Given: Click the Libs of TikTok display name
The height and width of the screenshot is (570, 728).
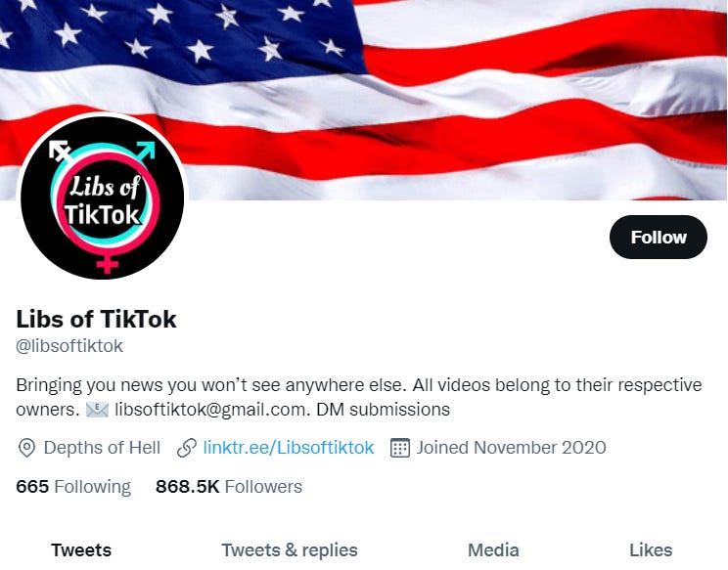Looking at the screenshot, I should point(96,319).
